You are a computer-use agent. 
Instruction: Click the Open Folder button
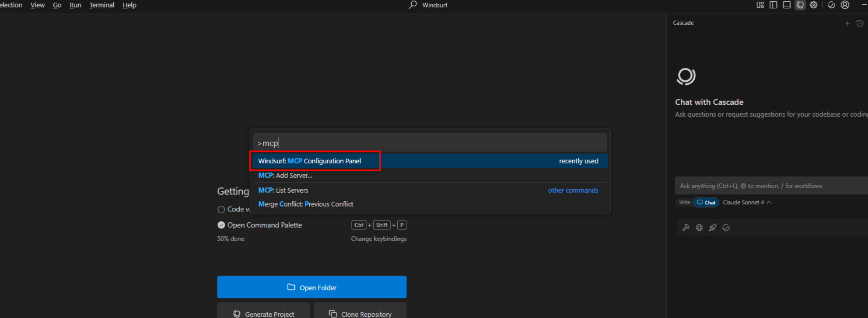311,287
